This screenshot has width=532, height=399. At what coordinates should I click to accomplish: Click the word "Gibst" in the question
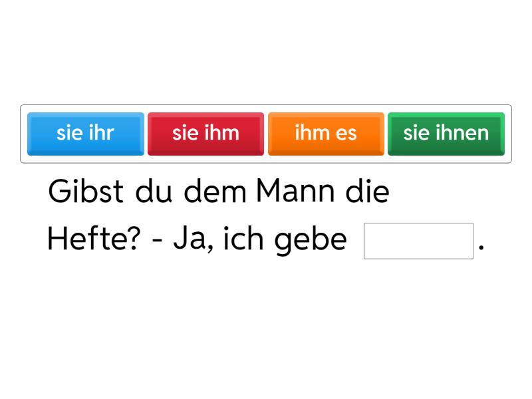[x=86, y=191]
